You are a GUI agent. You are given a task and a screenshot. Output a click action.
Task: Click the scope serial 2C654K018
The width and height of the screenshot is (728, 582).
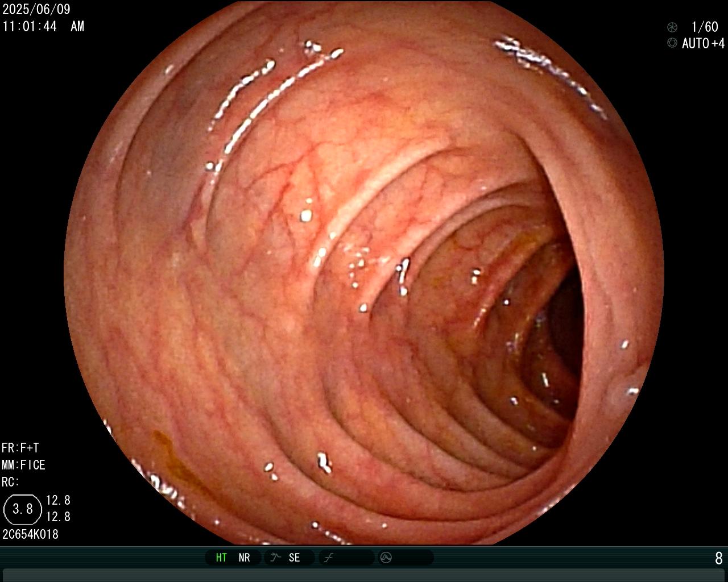(30, 534)
